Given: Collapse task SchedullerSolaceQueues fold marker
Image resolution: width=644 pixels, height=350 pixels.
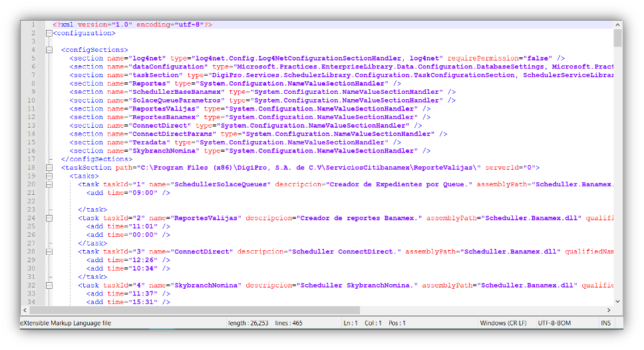Looking at the screenshot, I should click(x=49, y=184).
